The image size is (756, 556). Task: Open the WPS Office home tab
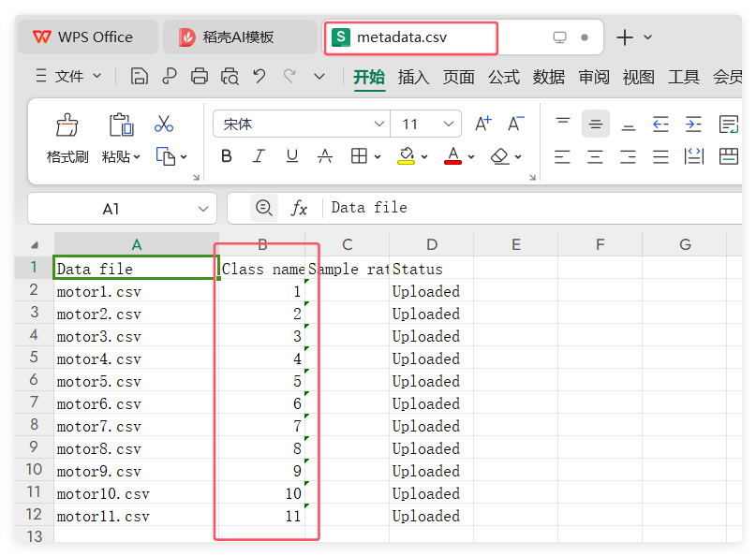click(x=88, y=37)
